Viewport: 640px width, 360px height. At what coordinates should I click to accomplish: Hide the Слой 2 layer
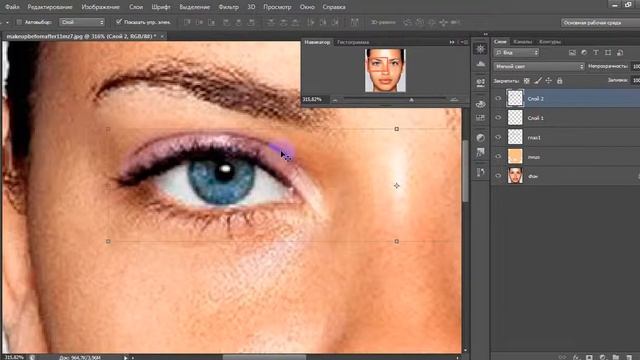click(x=498, y=98)
